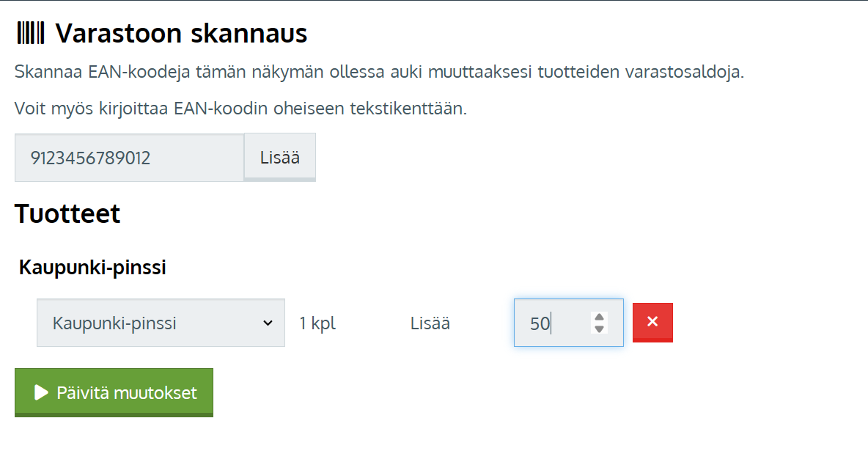868x451 pixels.
Task: Open the Kaupunki-pinssi product dropdown
Action: (x=160, y=323)
